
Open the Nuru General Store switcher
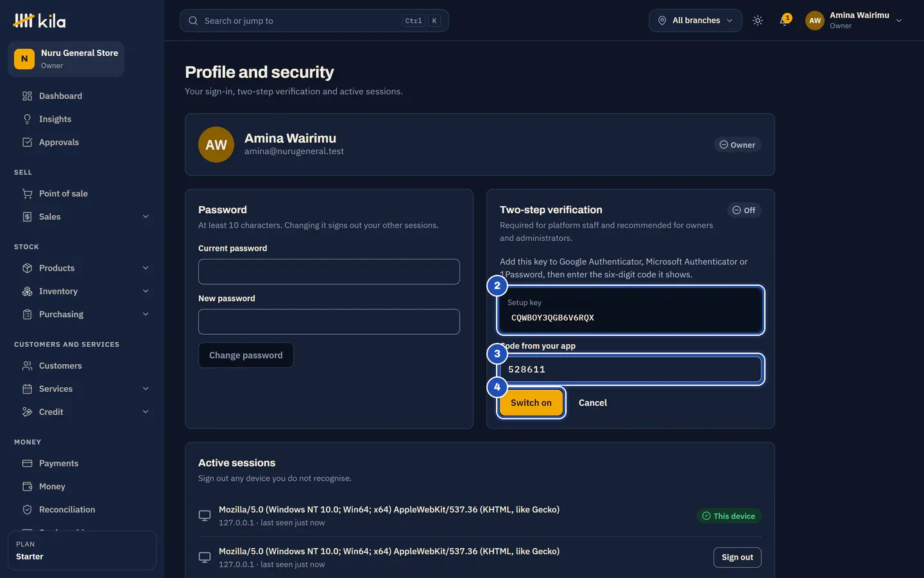click(66, 59)
